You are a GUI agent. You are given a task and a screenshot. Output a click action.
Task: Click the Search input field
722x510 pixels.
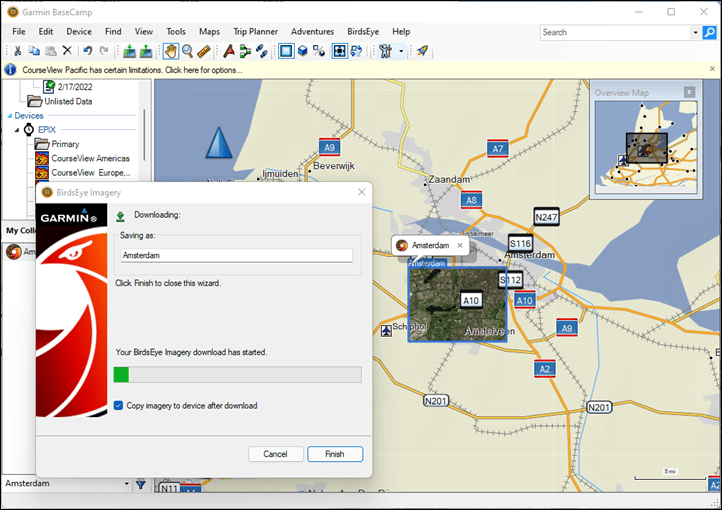tap(616, 32)
